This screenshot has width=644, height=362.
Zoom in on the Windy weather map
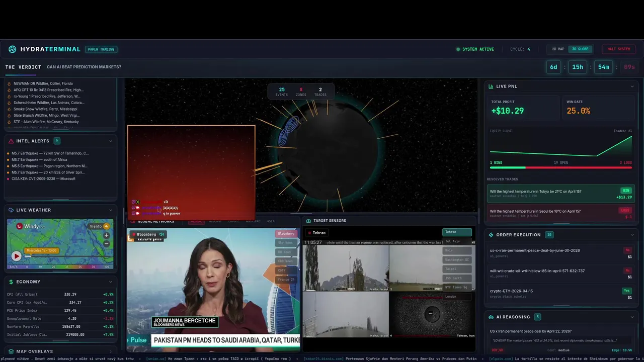(x=106, y=235)
